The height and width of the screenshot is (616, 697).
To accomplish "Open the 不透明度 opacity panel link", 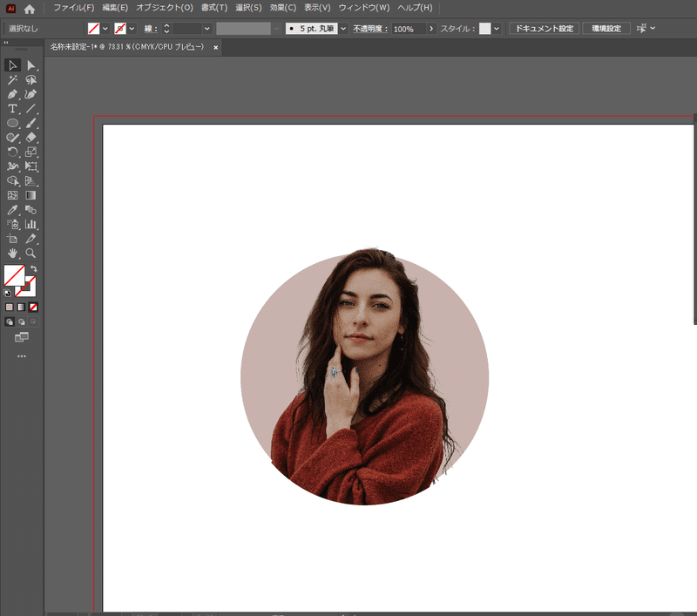I will pyautogui.click(x=369, y=29).
